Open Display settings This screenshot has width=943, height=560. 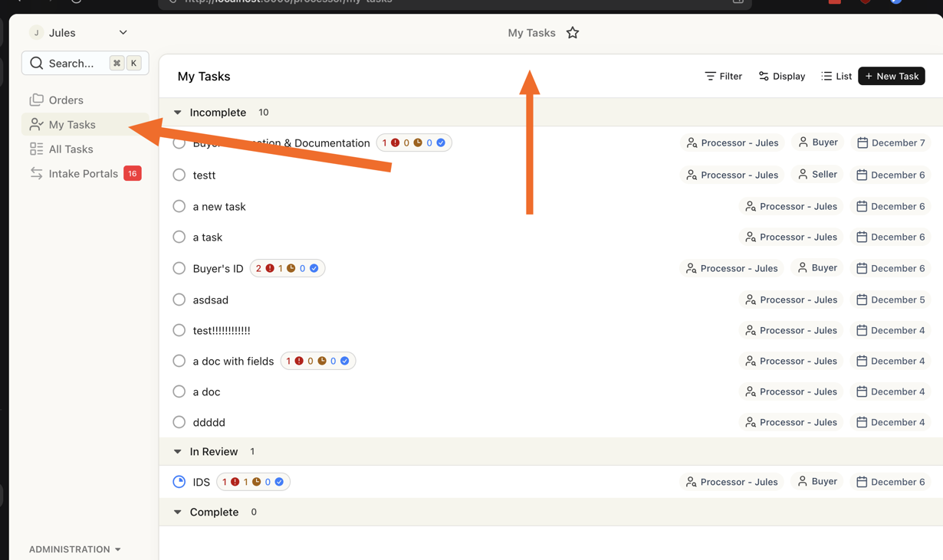(x=782, y=77)
